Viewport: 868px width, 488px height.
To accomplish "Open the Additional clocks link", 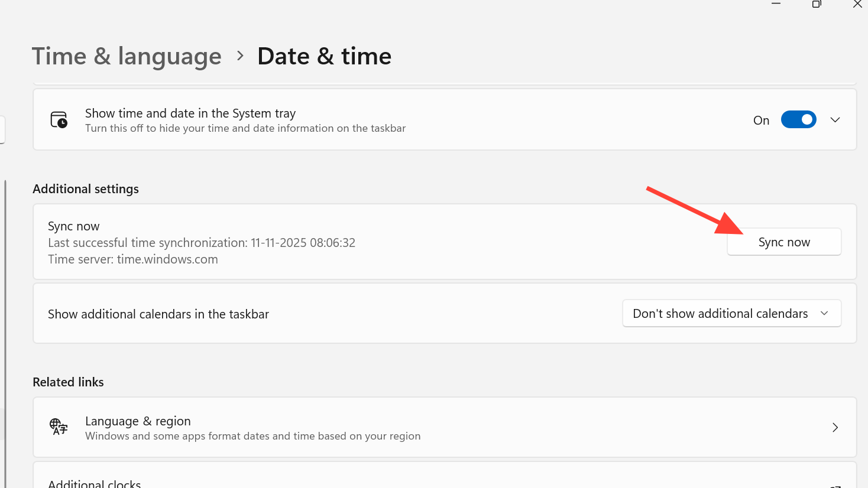I will (x=95, y=483).
